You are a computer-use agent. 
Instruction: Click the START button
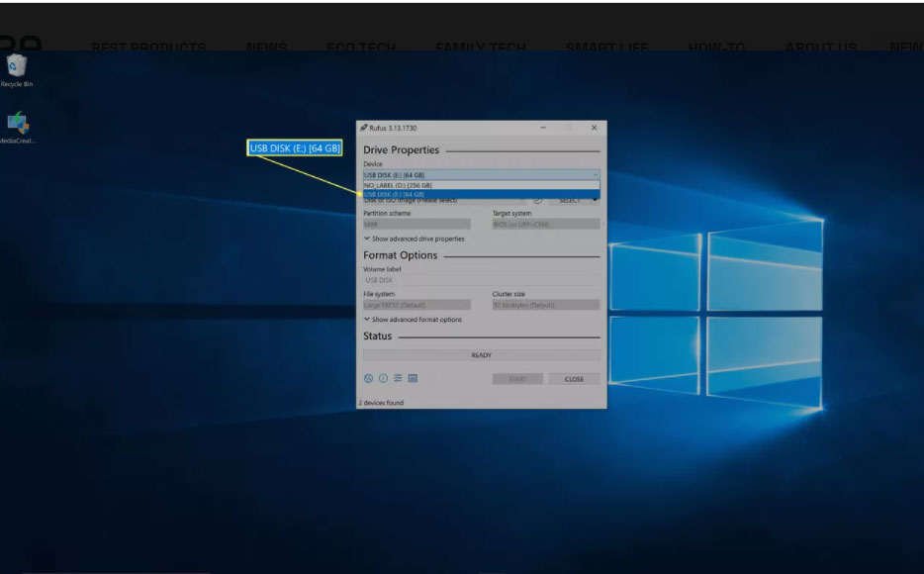(x=517, y=379)
